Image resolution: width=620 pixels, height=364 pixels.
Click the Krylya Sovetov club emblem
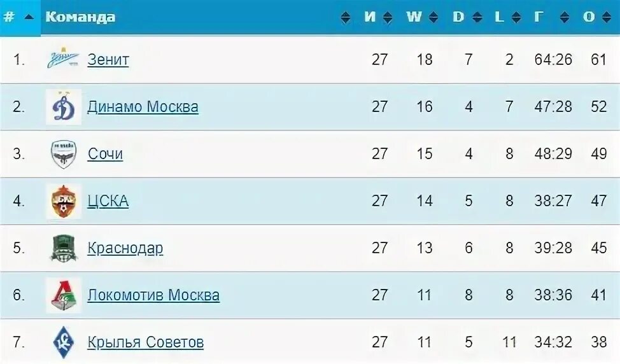[64, 342]
